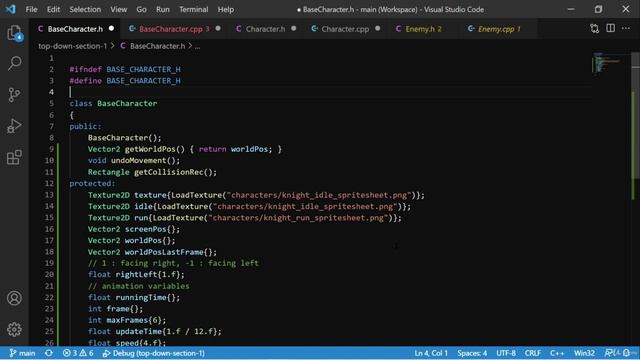Open the File menu
The height and width of the screenshot is (360, 640).
tap(31, 9)
